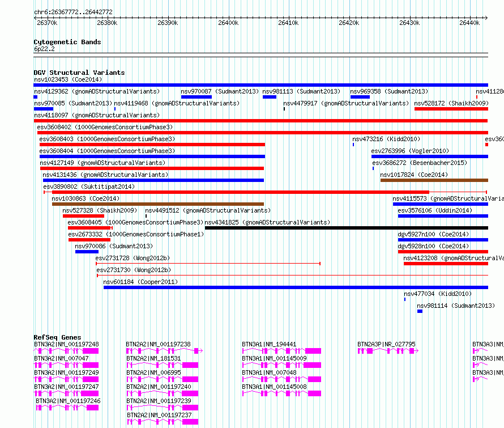This screenshot has width=504, height=428.
Task: Select transcript BTN2A2|NM_181531
Action: pos(153,358)
